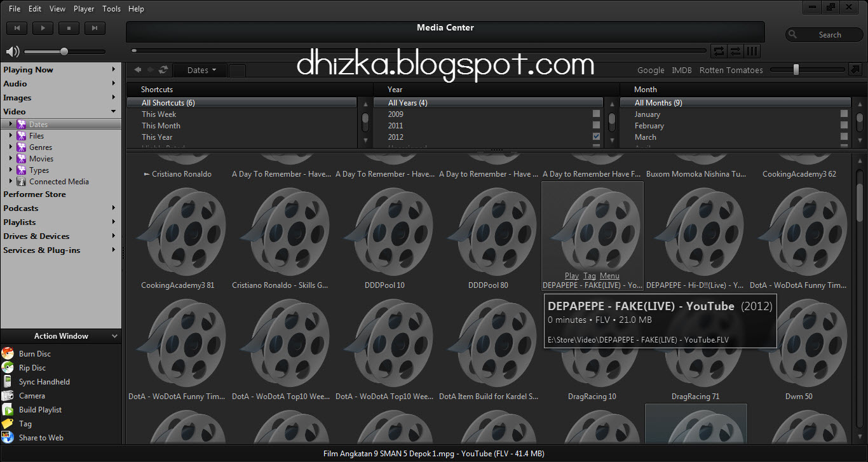The width and height of the screenshot is (868, 462).
Task: Tick the 2011 year checkbox
Action: point(596,125)
